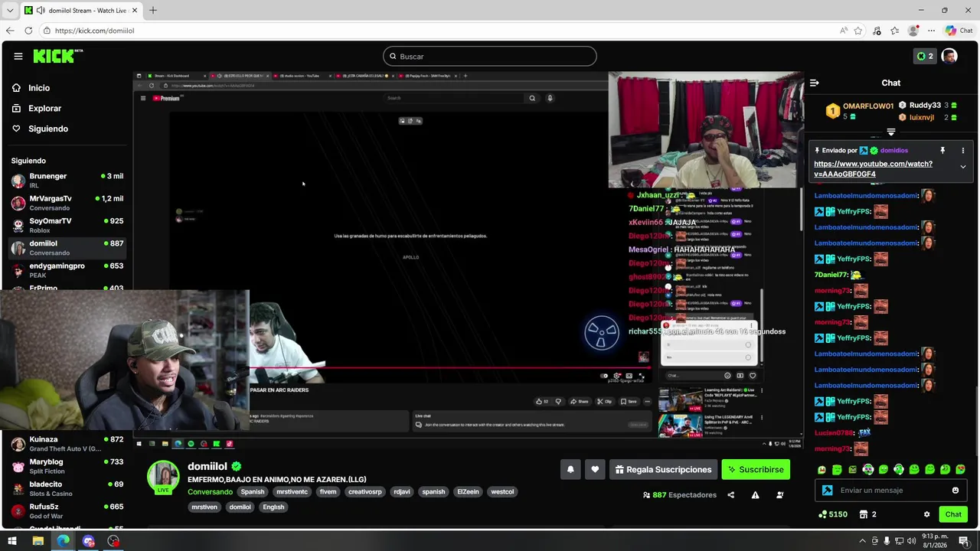Open Brunenger channel in the following list
Screen dimensions: 980x551
(x=67, y=181)
